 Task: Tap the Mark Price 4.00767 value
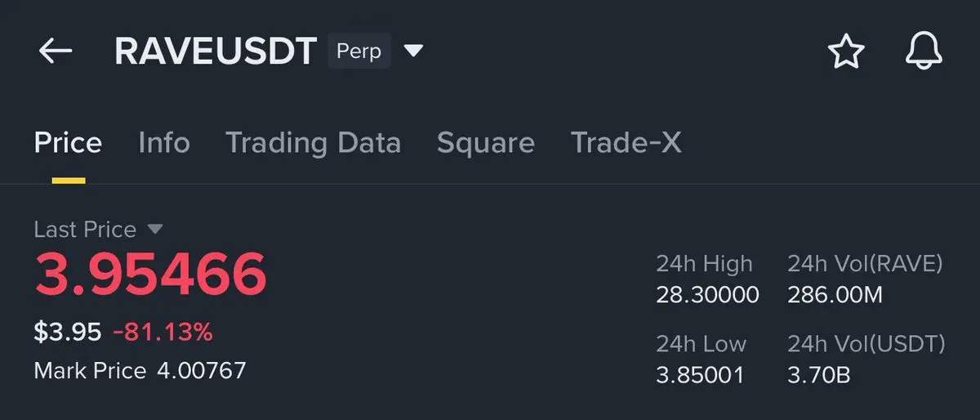[199, 371]
